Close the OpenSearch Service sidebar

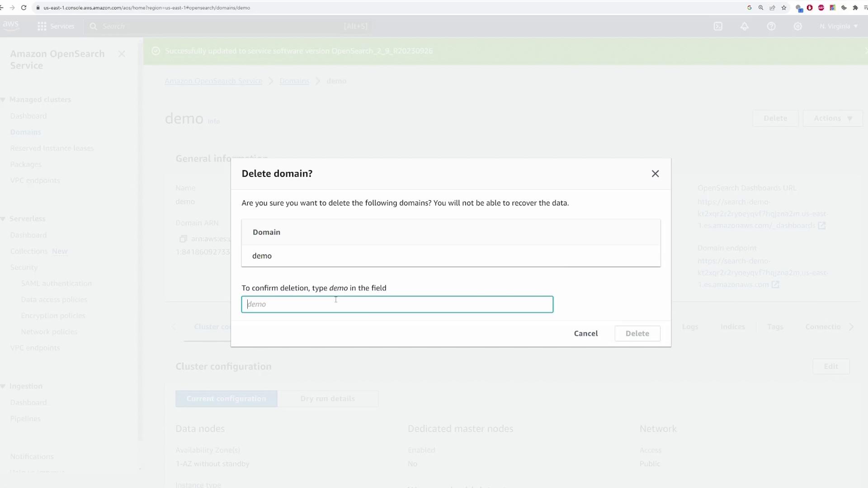122,54
